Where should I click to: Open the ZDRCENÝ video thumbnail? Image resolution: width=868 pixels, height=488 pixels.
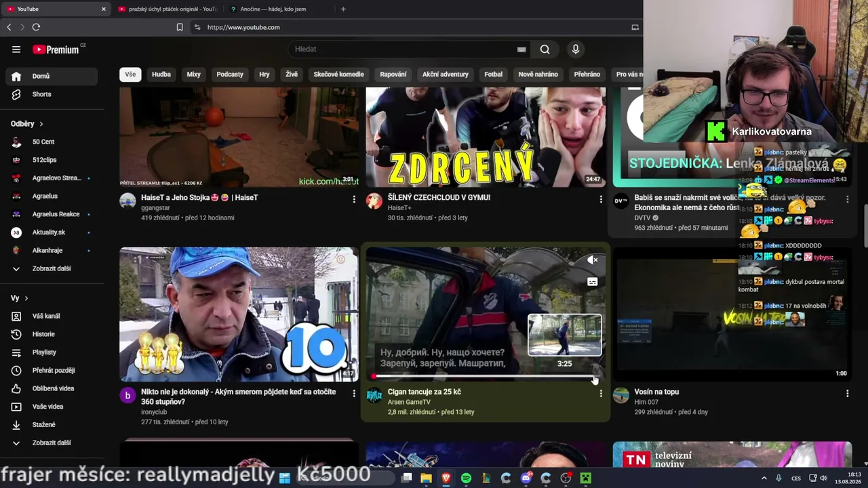[486, 137]
